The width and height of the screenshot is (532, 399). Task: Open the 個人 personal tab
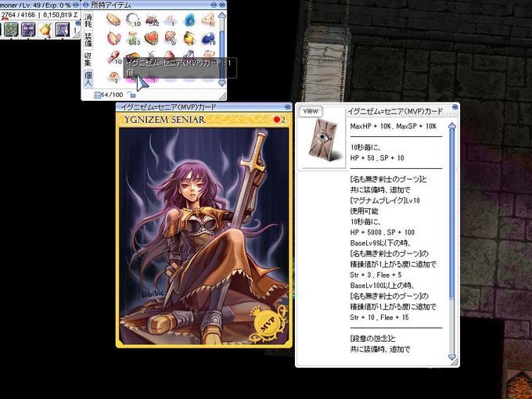coord(88,79)
